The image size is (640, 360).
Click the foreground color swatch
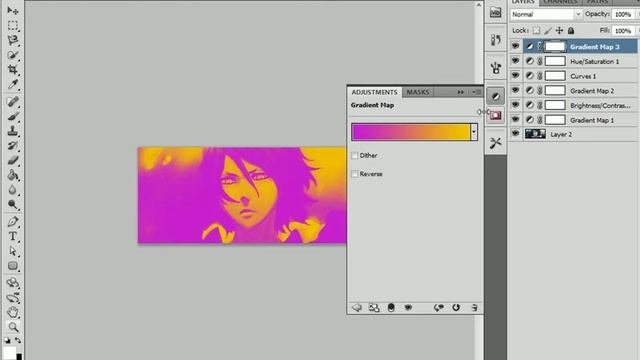click(x=9, y=353)
